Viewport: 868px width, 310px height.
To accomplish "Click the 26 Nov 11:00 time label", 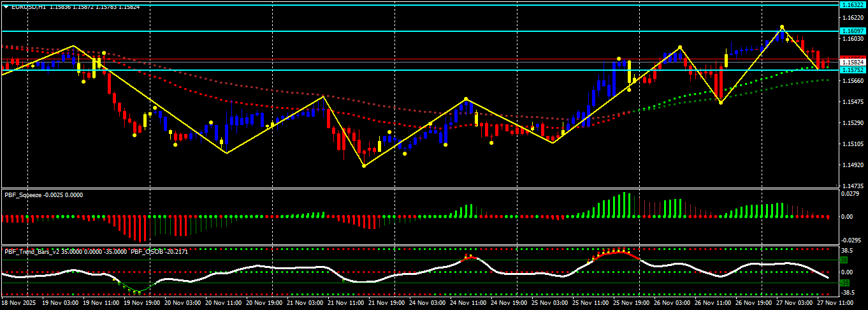I will (714, 304).
